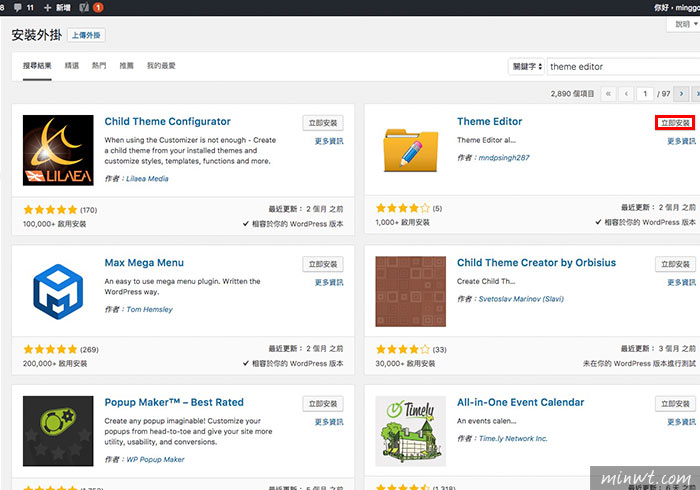This screenshot has width=700, height=490.
Task: Click the plus New content item in admin bar
Action: coord(57,8)
